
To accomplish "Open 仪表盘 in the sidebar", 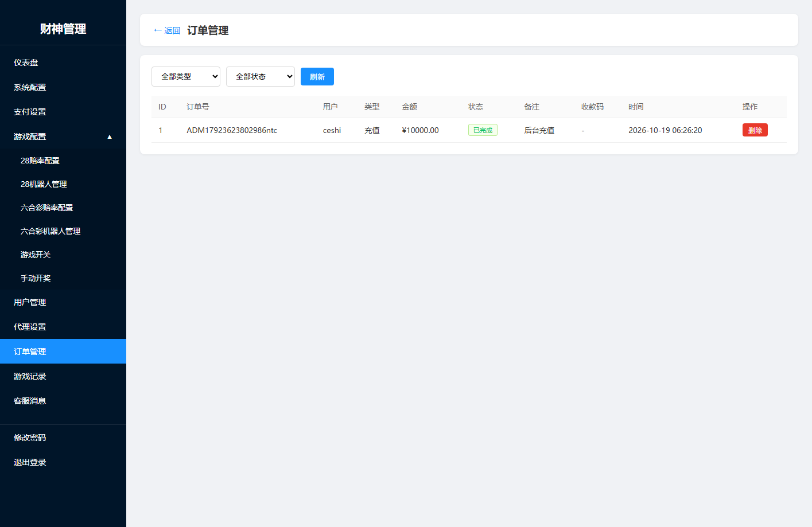I will (x=63, y=63).
